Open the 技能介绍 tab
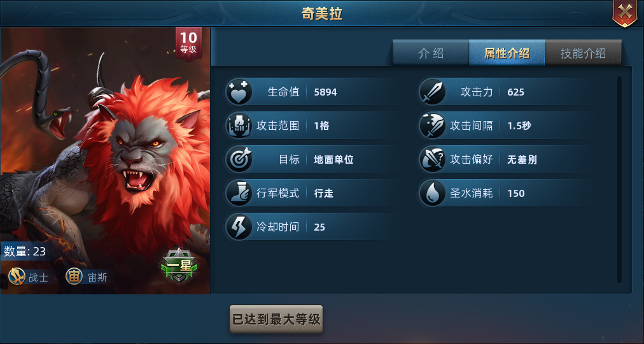Image resolution: width=644 pixels, height=344 pixels. [583, 53]
